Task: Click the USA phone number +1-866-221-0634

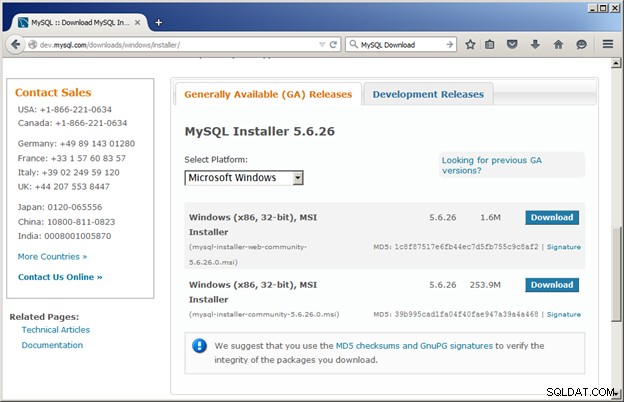Action: [x=75, y=109]
